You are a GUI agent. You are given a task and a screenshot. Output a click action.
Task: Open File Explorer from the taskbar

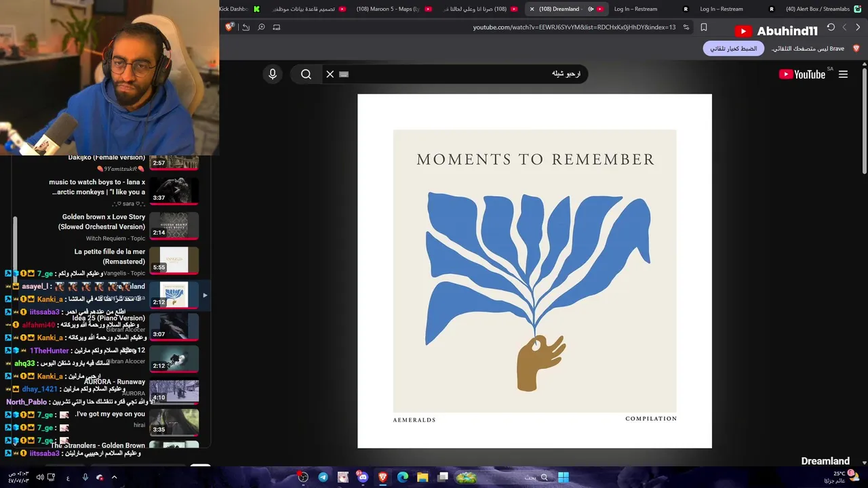point(422,477)
